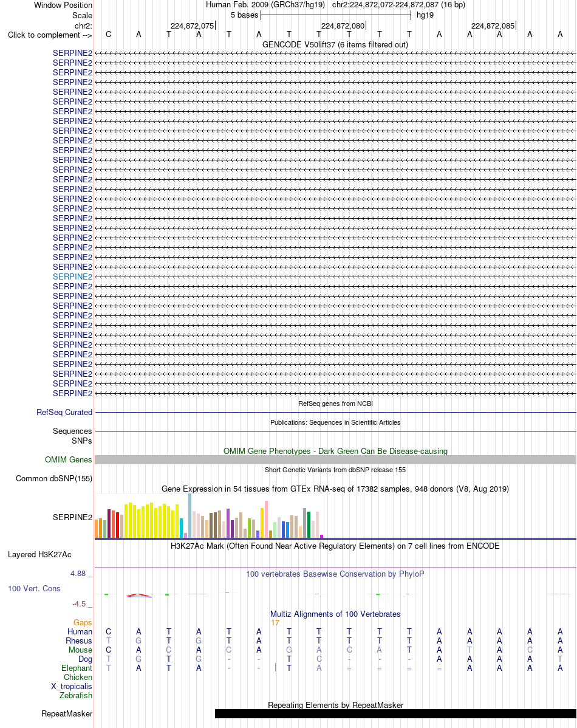Click the Rhesus alignment row label

click(79, 640)
